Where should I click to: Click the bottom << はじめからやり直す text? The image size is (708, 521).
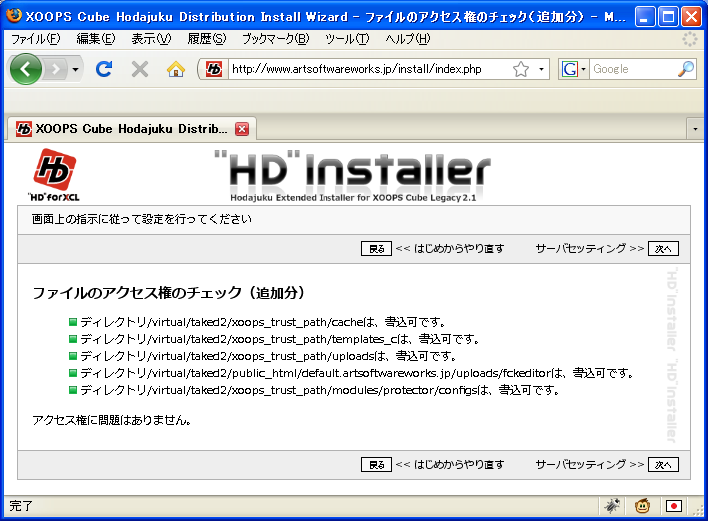pos(450,465)
